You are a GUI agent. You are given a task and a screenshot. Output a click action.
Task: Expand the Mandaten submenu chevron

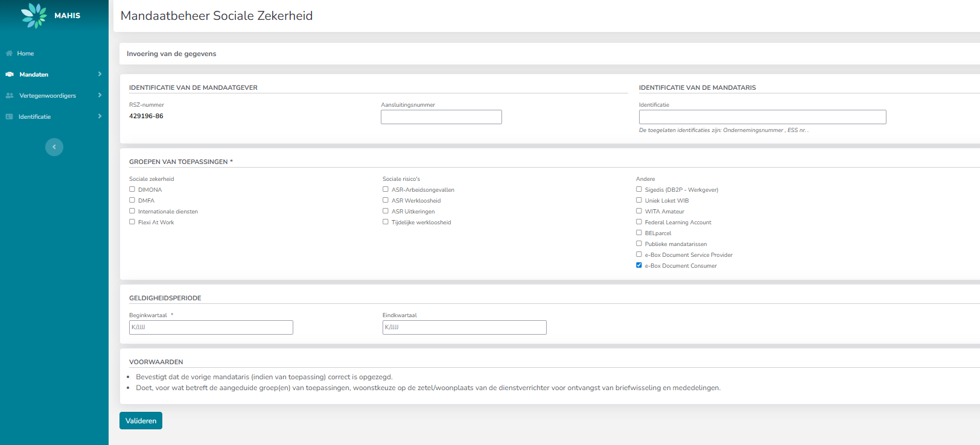click(100, 74)
